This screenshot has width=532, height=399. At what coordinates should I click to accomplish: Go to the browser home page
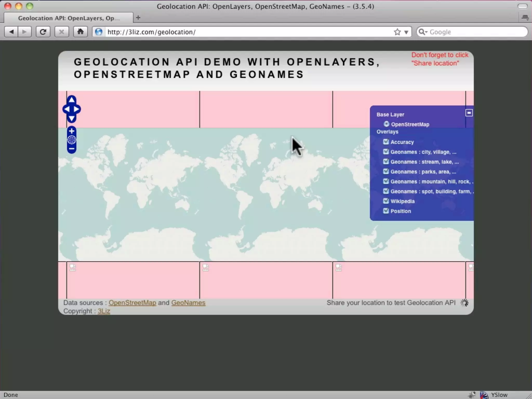[x=80, y=32]
